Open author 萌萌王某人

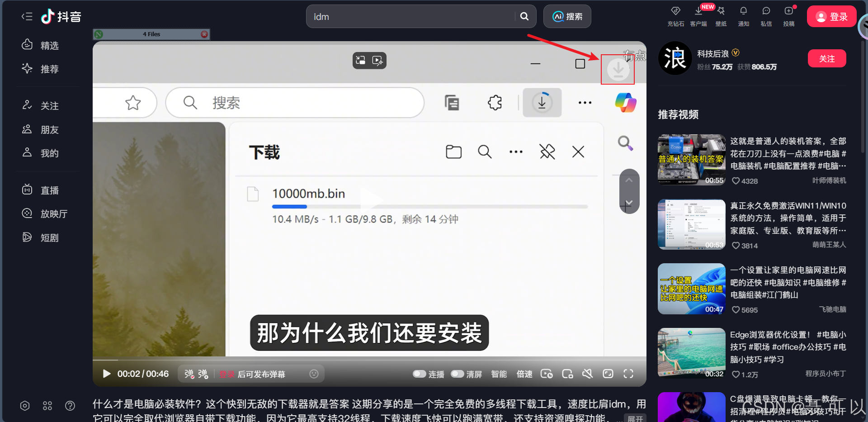(829, 245)
